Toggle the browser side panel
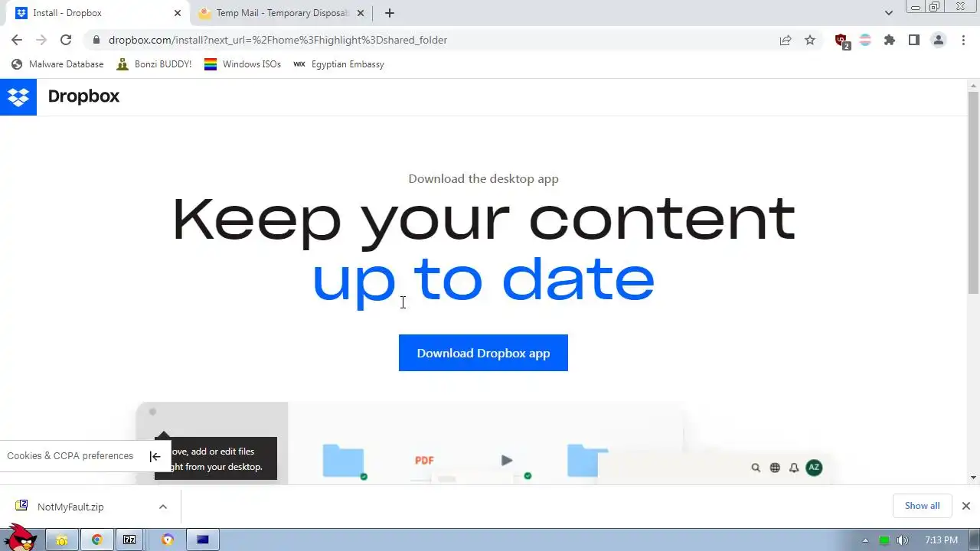This screenshot has height=551, width=980. point(914,40)
